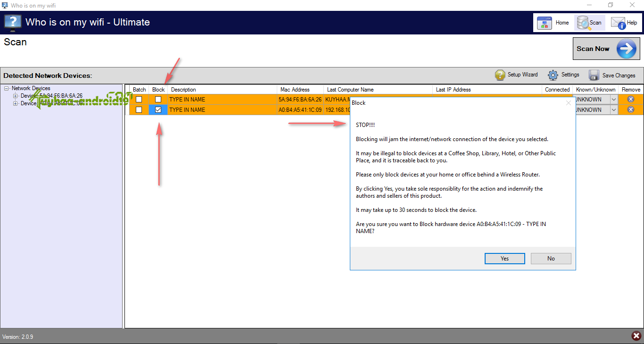Sort by Mac Address column header

coord(300,90)
